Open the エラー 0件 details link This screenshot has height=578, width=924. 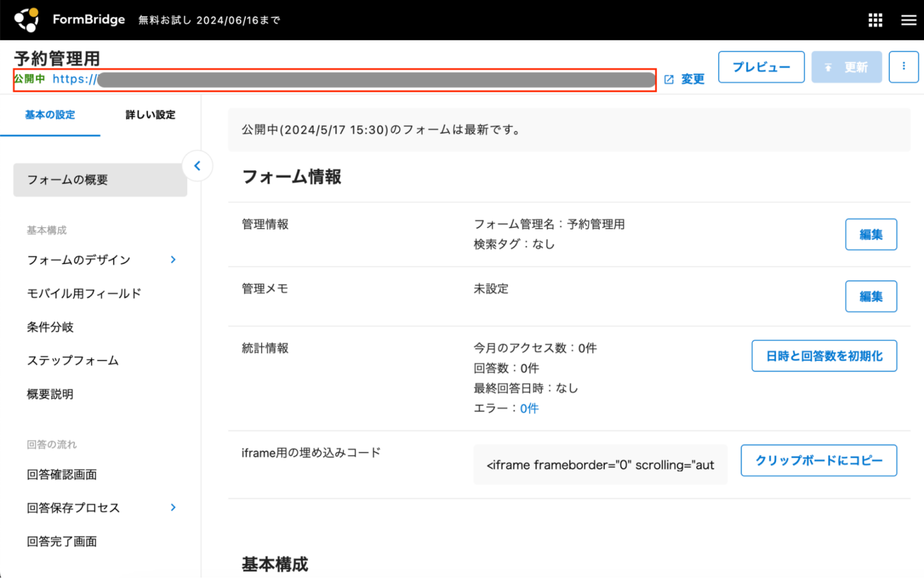tap(529, 408)
